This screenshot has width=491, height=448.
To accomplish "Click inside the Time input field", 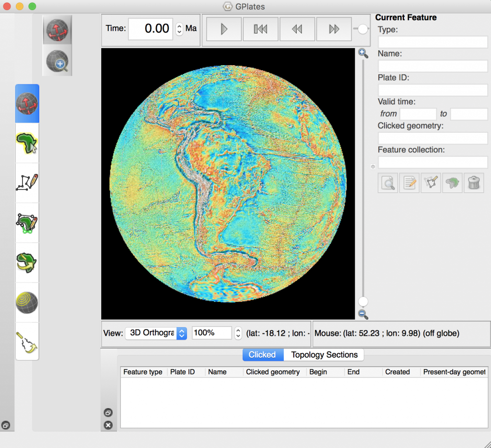I will pyautogui.click(x=150, y=29).
